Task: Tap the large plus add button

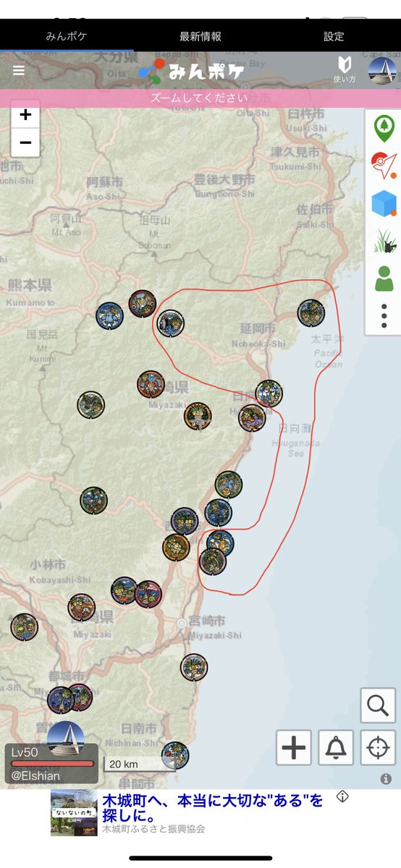Action: tap(293, 748)
